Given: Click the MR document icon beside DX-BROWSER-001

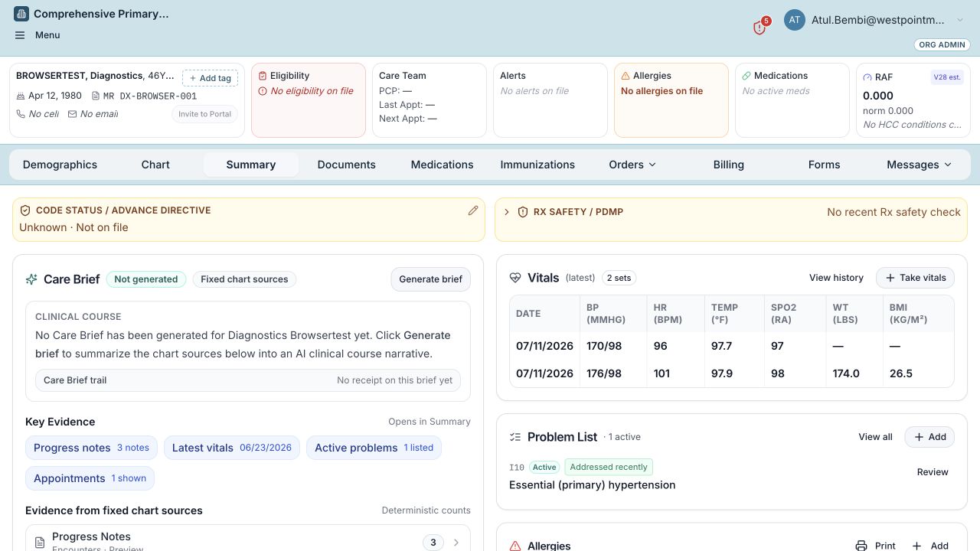Looking at the screenshot, I should [96, 96].
